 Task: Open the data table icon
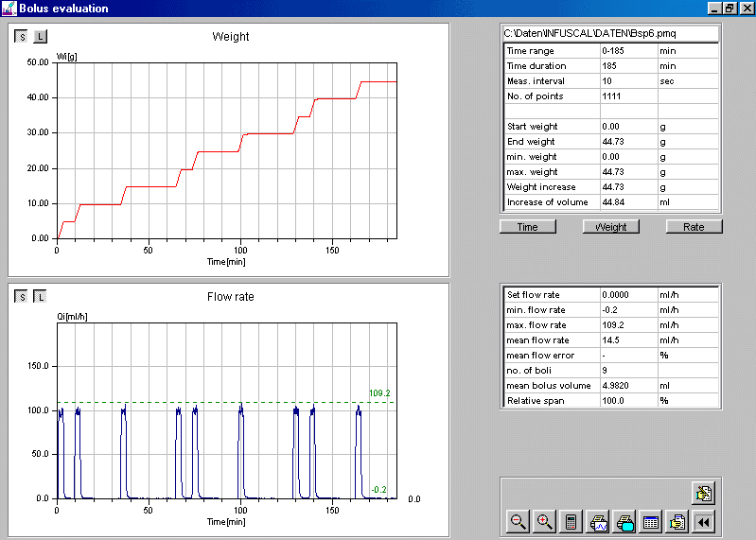point(651,522)
